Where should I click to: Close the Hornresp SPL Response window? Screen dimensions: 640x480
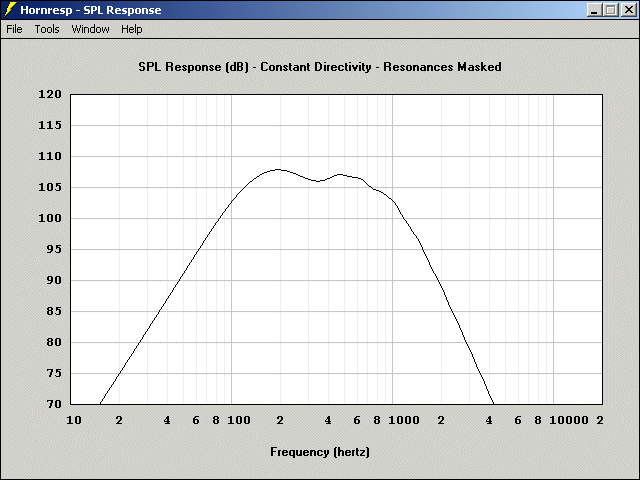point(629,10)
